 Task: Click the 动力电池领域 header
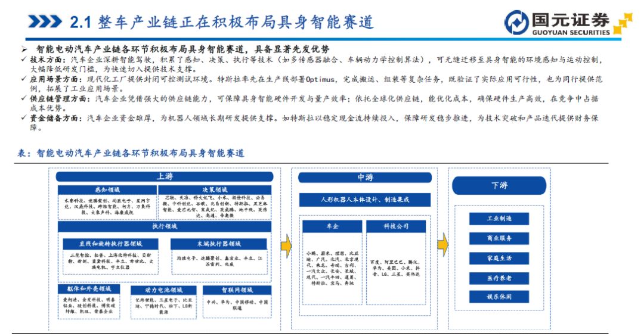tap(163, 290)
